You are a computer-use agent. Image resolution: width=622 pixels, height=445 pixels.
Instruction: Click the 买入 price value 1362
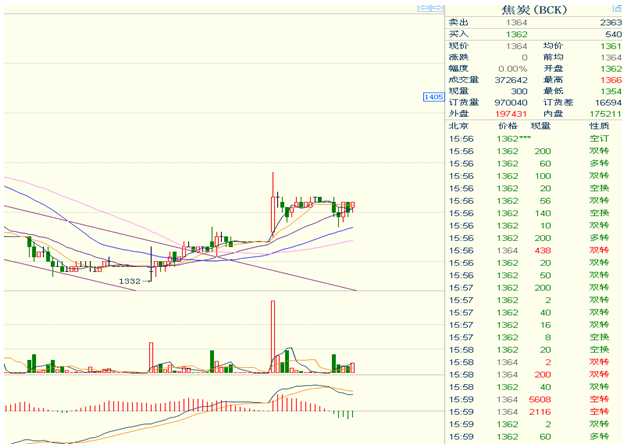pyautogui.click(x=516, y=35)
